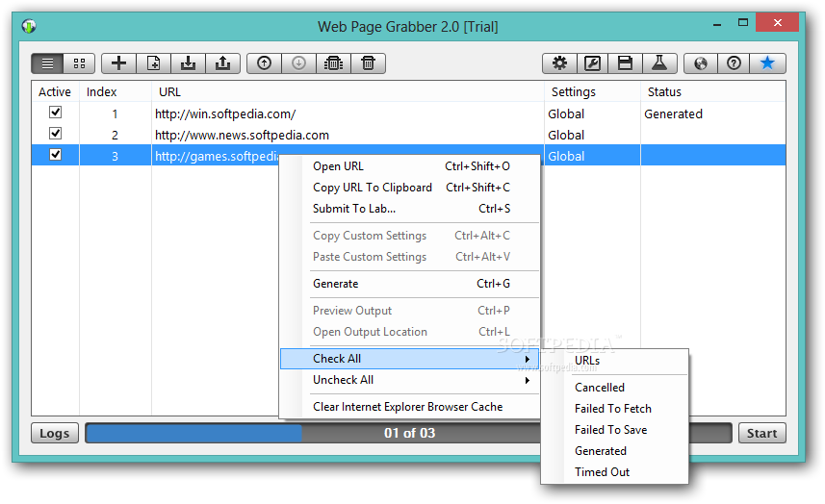Select Clear Internet Explorer Browser Cache
Image resolution: width=825 pixels, height=504 pixels.
(410, 407)
